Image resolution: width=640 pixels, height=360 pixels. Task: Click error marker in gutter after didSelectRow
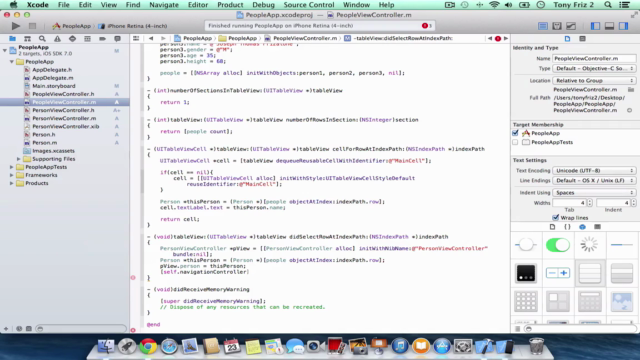click(133, 278)
